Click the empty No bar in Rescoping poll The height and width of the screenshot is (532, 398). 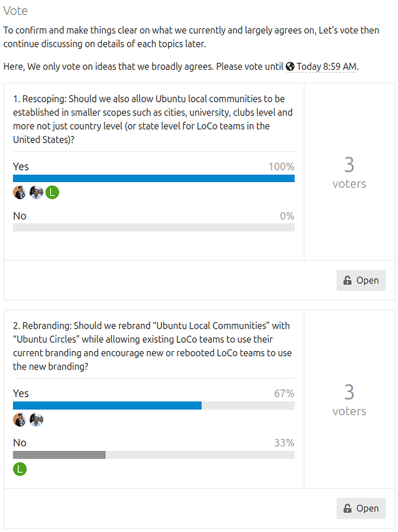coord(153,228)
